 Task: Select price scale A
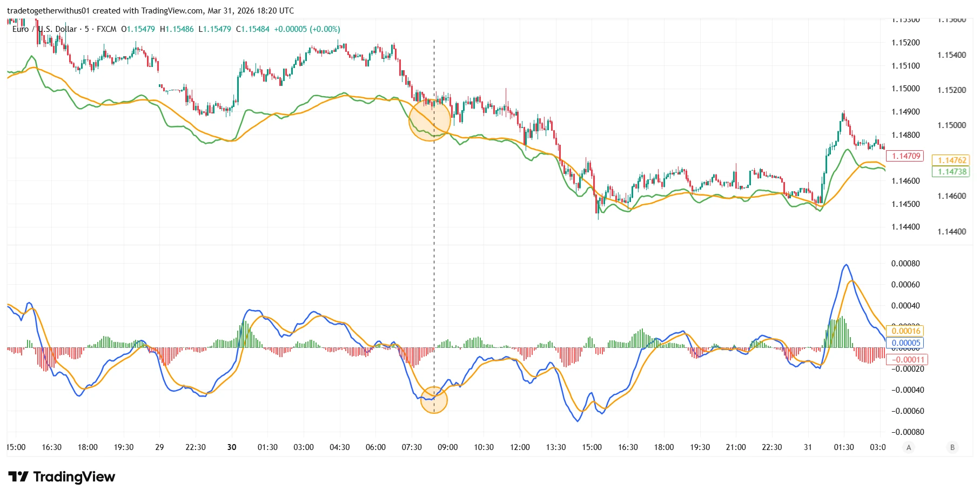pyautogui.click(x=909, y=447)
